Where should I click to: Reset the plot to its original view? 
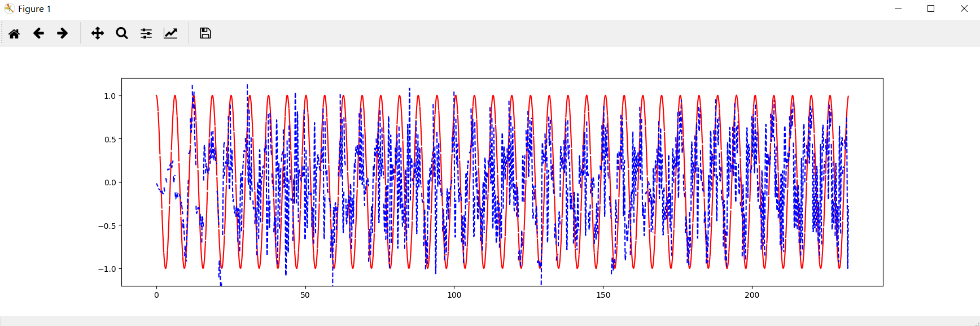coord(14,33)
